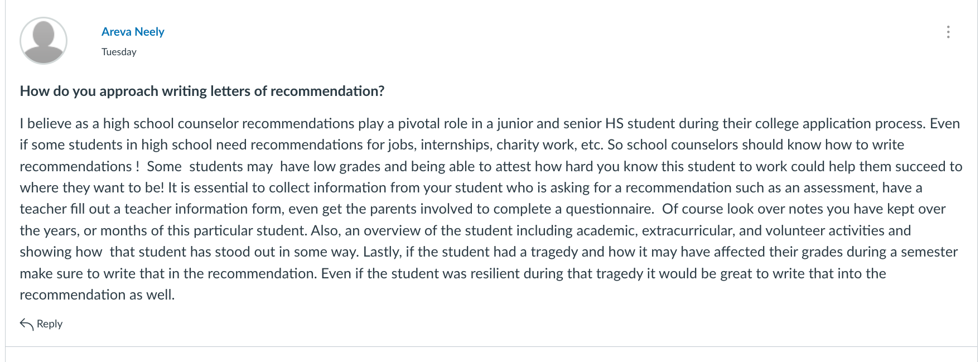Click the line beginning 'the years, or months'
The height and width of the screenshot is (362, 980).
click(465, 230)
